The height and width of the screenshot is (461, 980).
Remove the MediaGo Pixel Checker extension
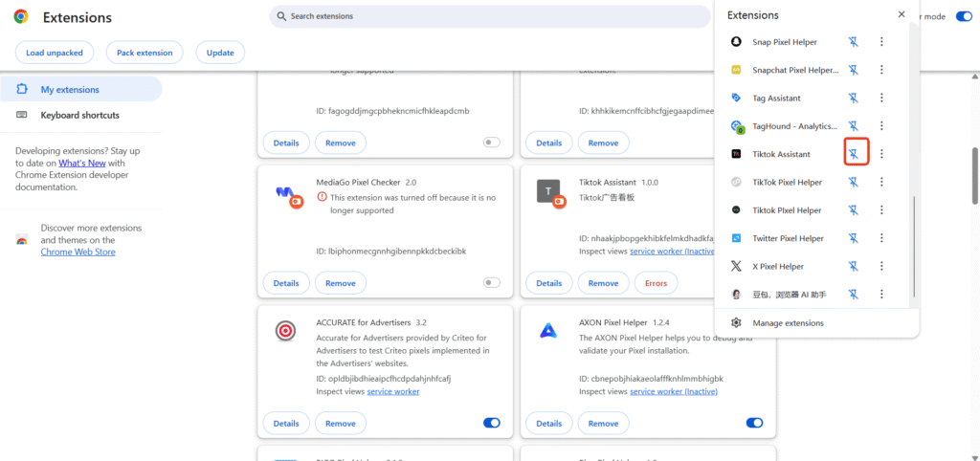341,283
